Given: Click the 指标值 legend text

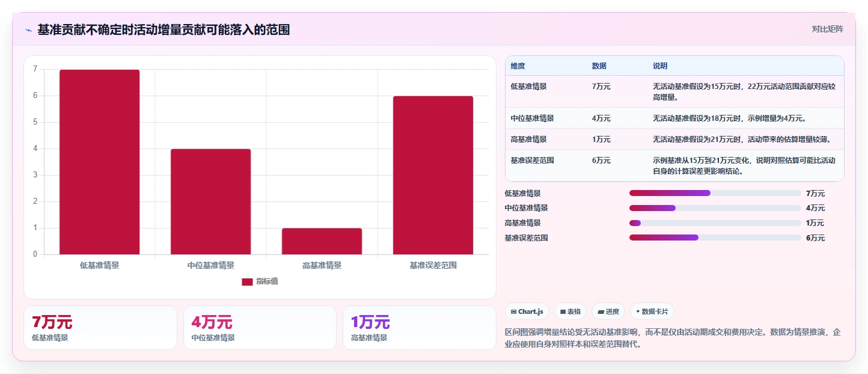Looking at the screenshot, I should 267,281.
